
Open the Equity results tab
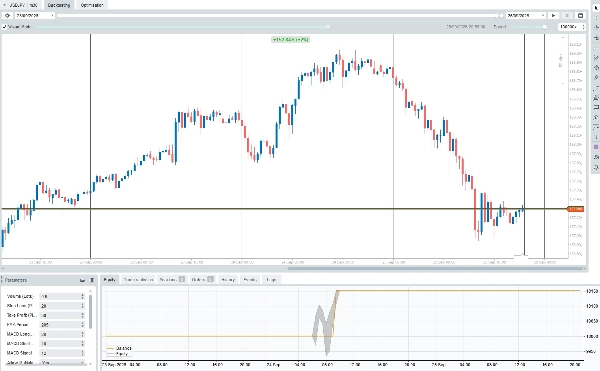click(x=110, y=280)
